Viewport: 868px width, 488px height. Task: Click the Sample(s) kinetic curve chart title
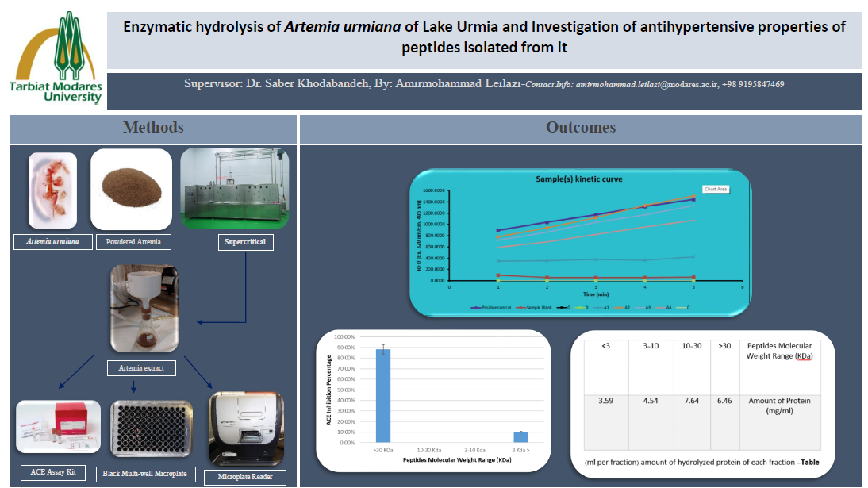click(x=580, y=179)
